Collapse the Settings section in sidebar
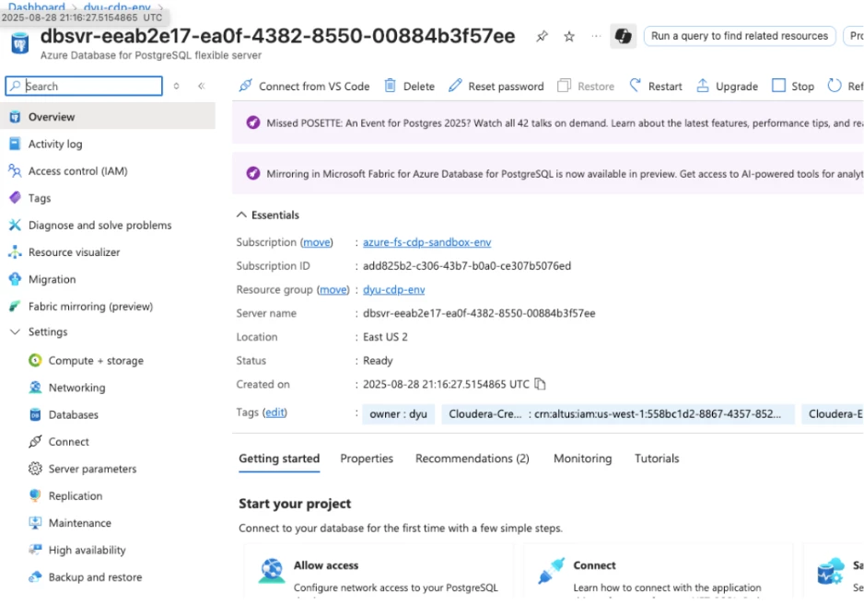Screen dimensions: 864x616 click(x=15, y=331)
